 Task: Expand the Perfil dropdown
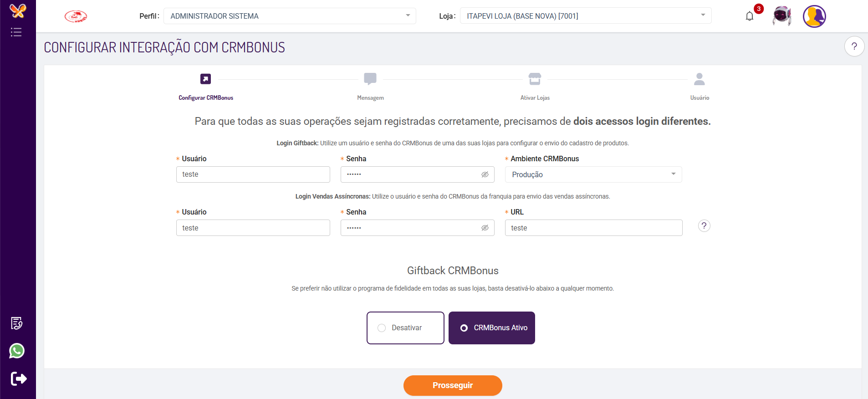click(290, 16)
